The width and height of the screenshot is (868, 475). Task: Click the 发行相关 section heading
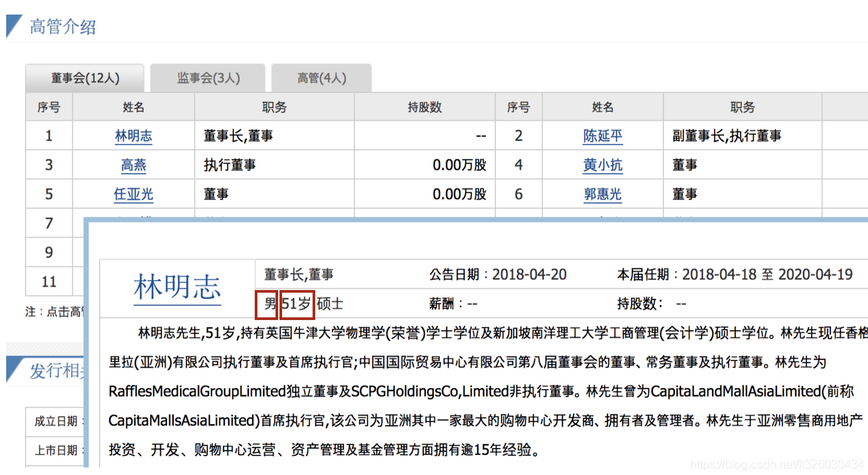57,371
